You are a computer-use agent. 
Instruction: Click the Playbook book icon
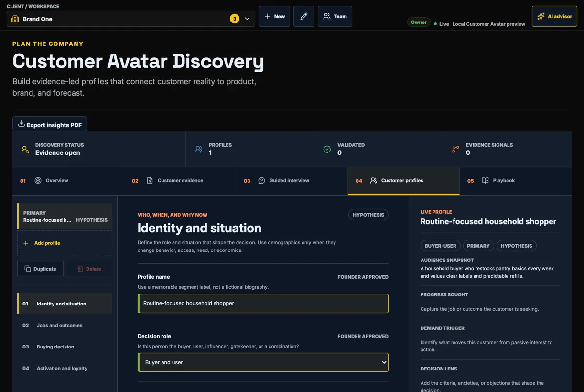(x=485, y=181)
